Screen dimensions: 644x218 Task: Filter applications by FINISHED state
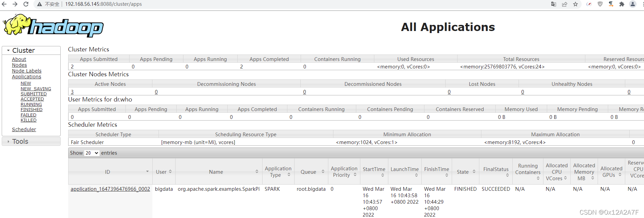coord(31,110)
